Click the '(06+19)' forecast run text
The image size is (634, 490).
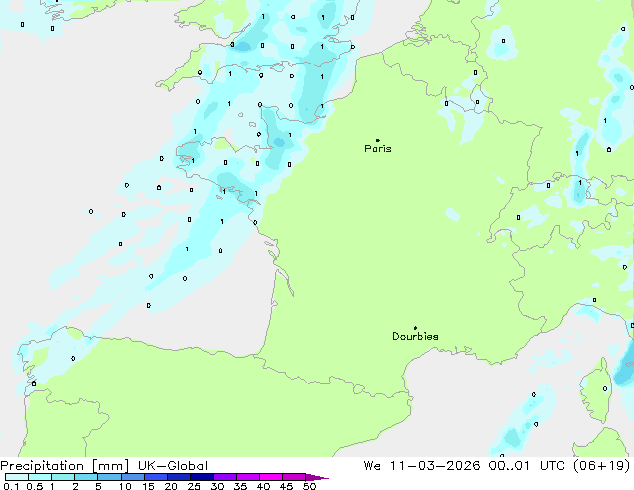click(x=602, y=466)
